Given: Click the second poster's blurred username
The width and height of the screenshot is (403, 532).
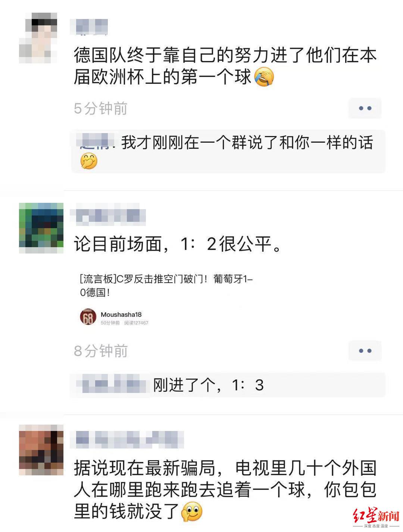Looking at the screenshot, I should click(x=108, y=216).
